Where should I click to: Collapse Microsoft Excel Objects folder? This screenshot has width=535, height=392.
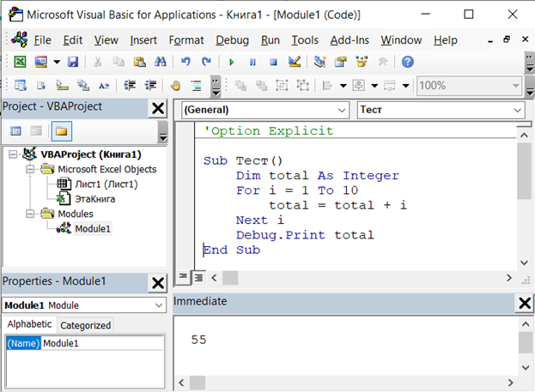30,169
